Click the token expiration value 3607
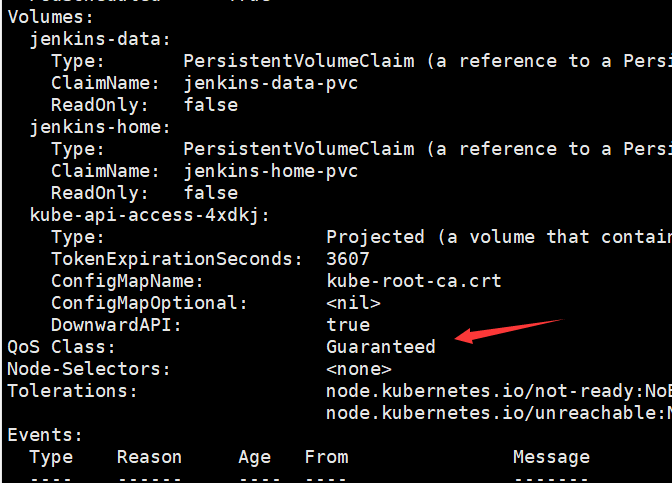The width and height of the screenshot is (672, 483). 348,259
